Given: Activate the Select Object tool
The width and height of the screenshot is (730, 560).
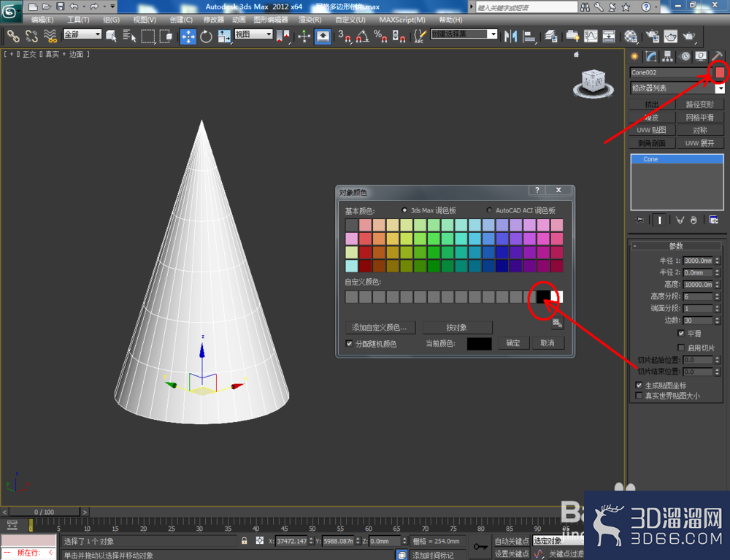Looking at the screenshot, I should click(x=111, y=36).
